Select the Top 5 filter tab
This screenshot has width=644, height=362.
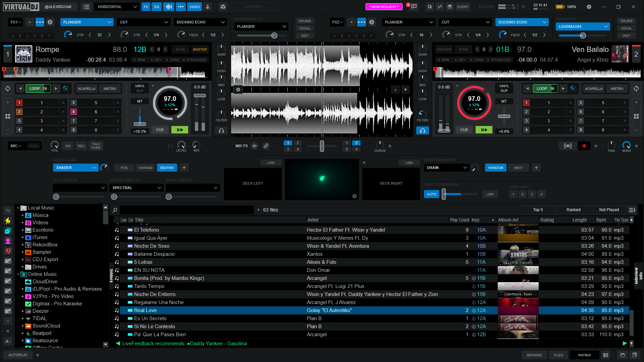pos(538,210)
